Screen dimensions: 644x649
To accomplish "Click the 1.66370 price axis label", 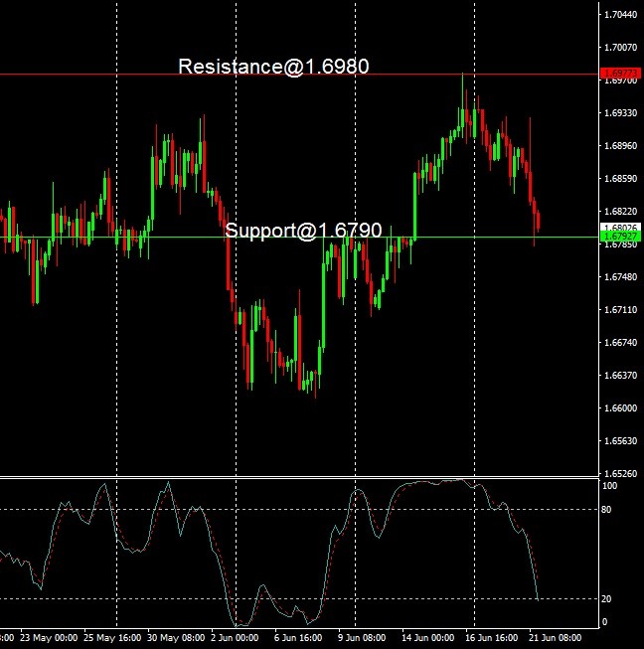I will coord(620,376).
